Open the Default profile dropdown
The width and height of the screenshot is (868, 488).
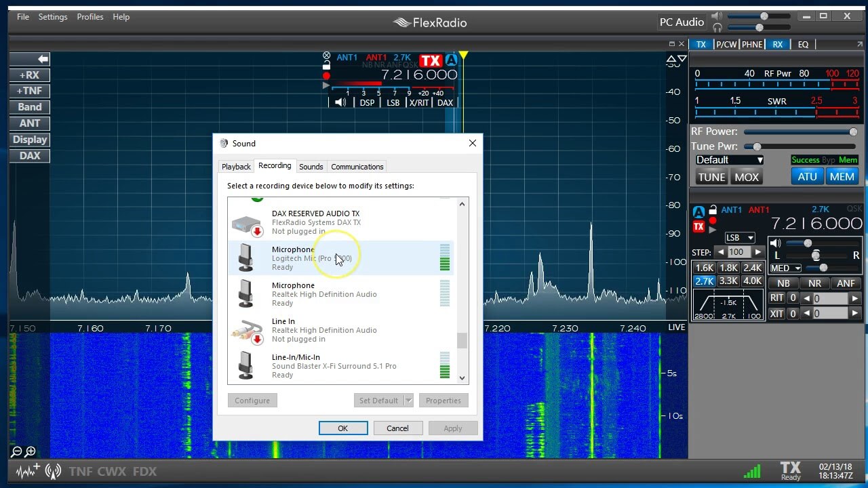(x=728, y=159)
